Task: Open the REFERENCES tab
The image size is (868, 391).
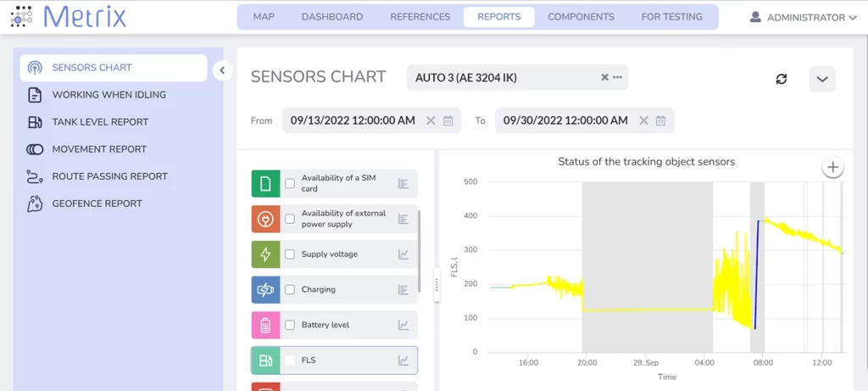Action: [x=420, y=17]
